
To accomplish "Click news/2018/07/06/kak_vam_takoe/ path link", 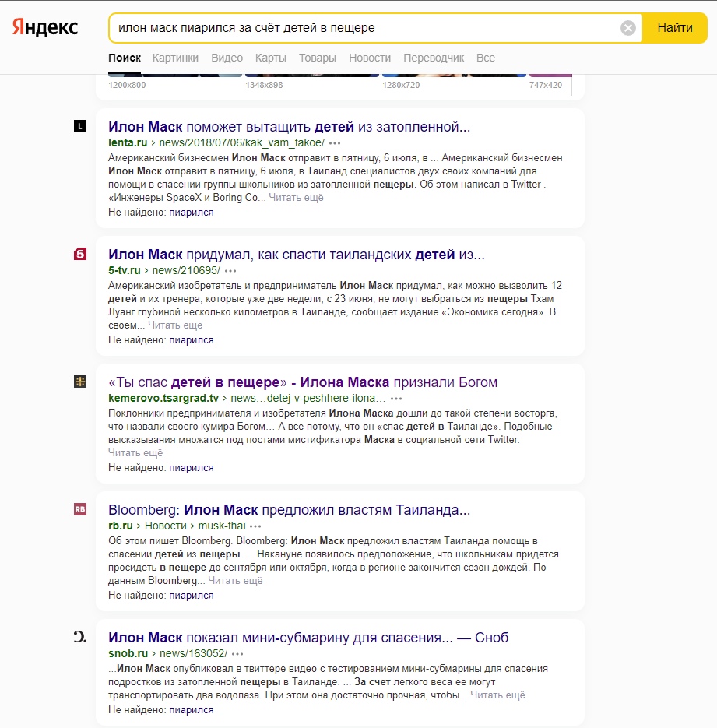I will pos(242,142).
